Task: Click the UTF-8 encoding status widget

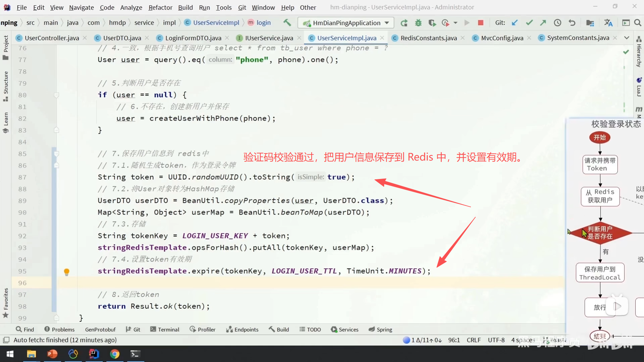Action: tap(496, 340)
